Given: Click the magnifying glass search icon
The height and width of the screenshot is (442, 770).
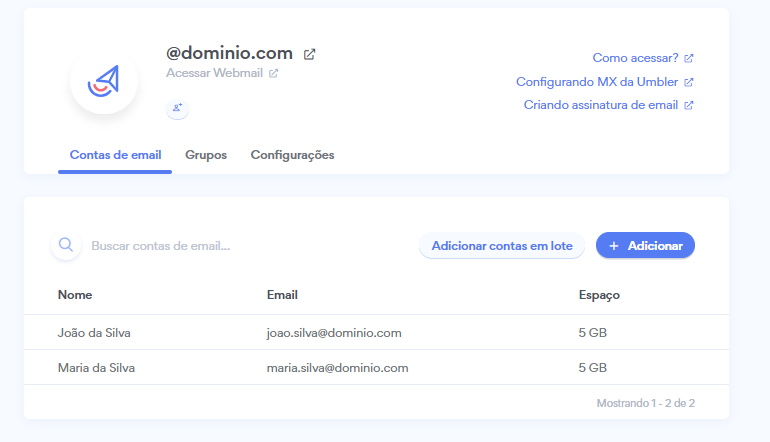Looking at the screenshot, I should (x=66, y=245).
